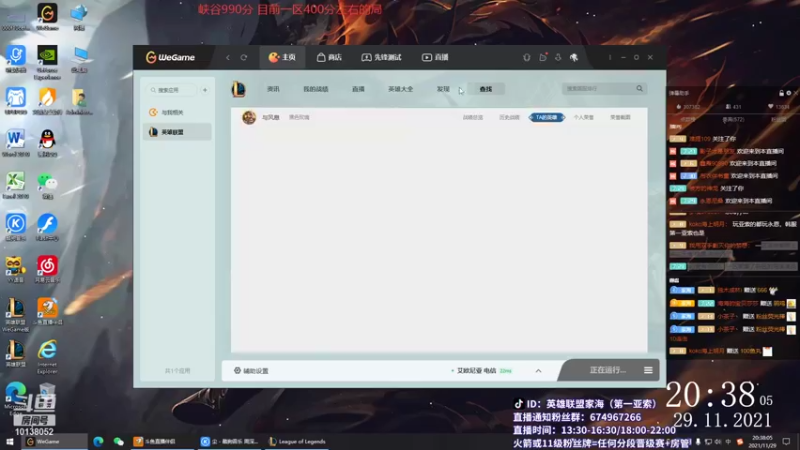Click the search magnifier icon
Viewport: 800px width, 450px height.
(640, 89)
